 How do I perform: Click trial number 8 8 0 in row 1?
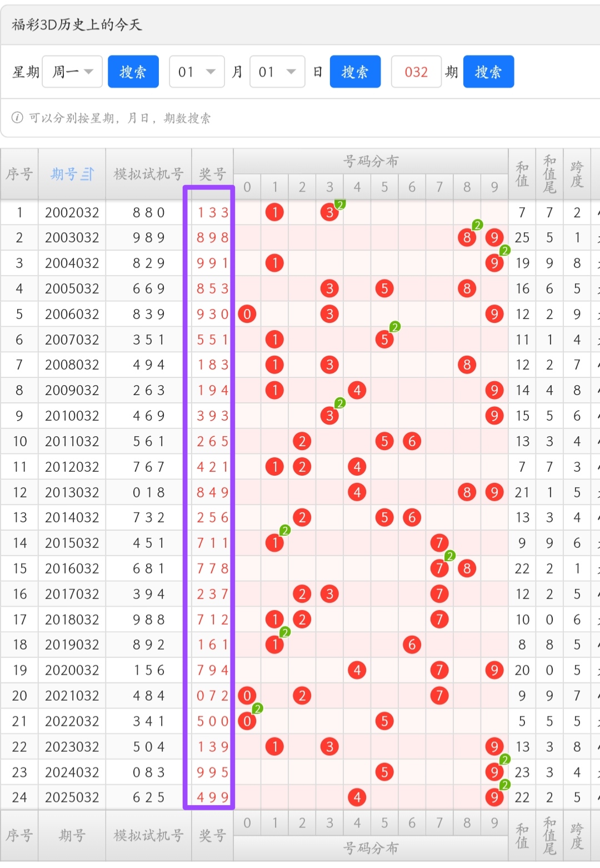(148, 212)
